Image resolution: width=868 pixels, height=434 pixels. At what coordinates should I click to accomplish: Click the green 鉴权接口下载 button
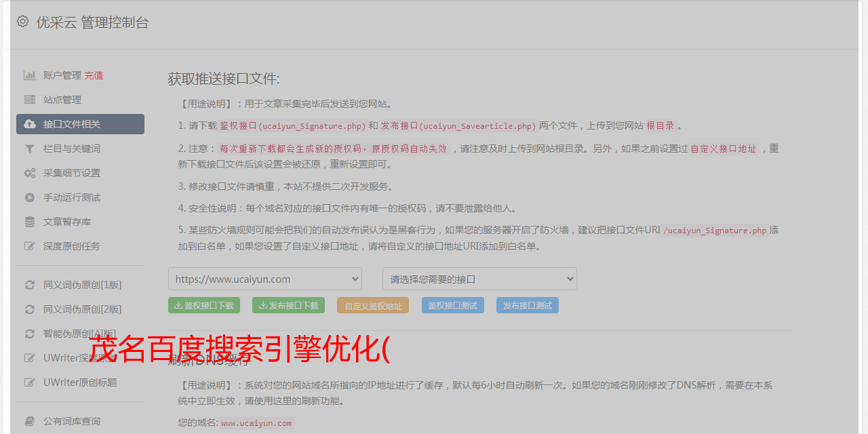(x=204, y=305)
